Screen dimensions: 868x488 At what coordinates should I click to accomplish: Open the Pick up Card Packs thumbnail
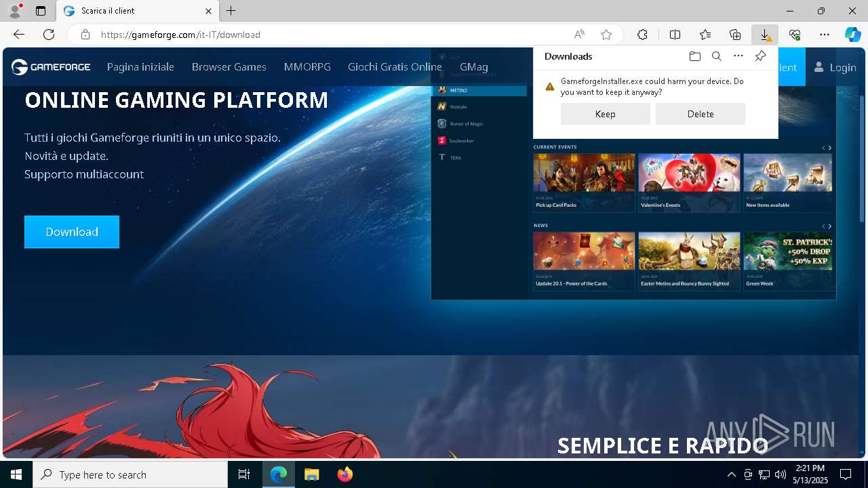584,182
